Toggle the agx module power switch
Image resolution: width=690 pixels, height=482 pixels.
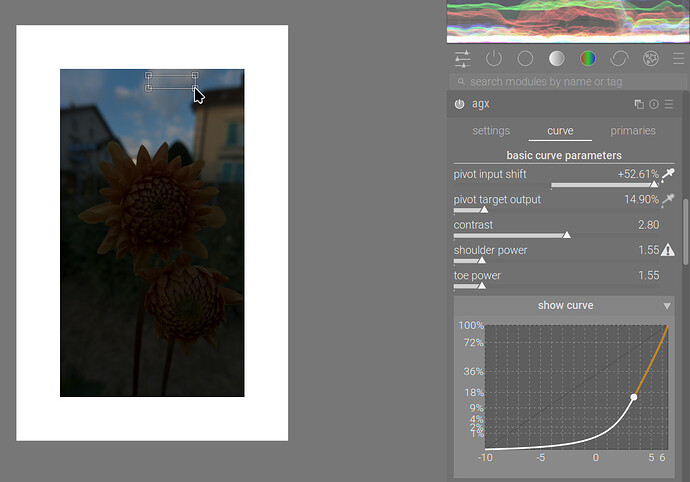click(460, 104)
